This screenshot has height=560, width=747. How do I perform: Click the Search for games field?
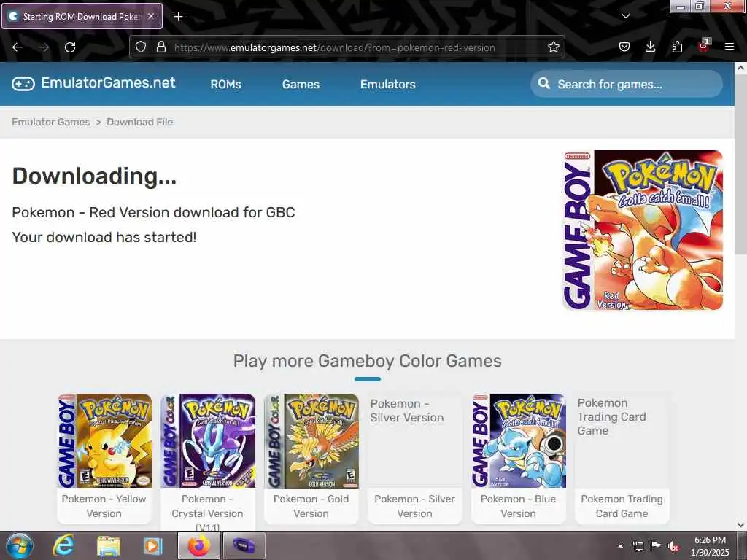click(627, 85)
